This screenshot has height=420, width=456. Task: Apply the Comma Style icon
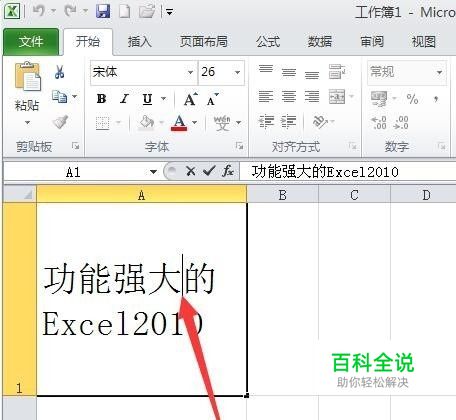(x=436, y=99)
